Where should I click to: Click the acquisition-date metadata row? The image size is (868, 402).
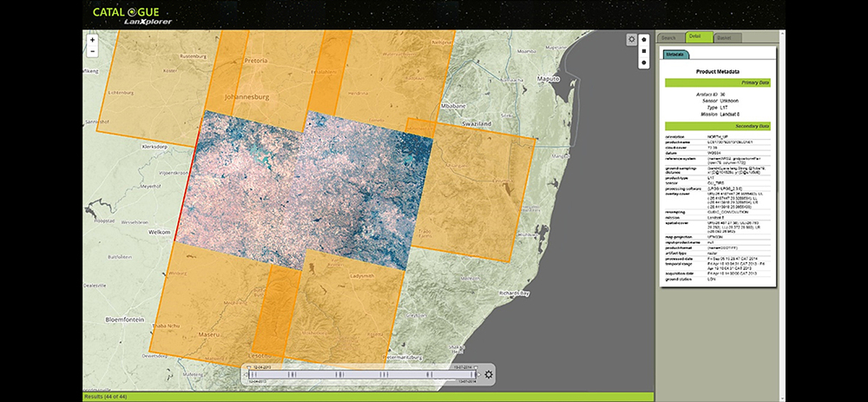(718, 273)
